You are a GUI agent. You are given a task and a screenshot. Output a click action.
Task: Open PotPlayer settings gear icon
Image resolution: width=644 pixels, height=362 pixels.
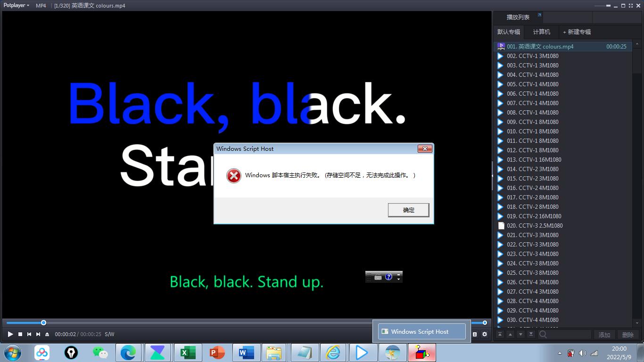pos(484,334)
